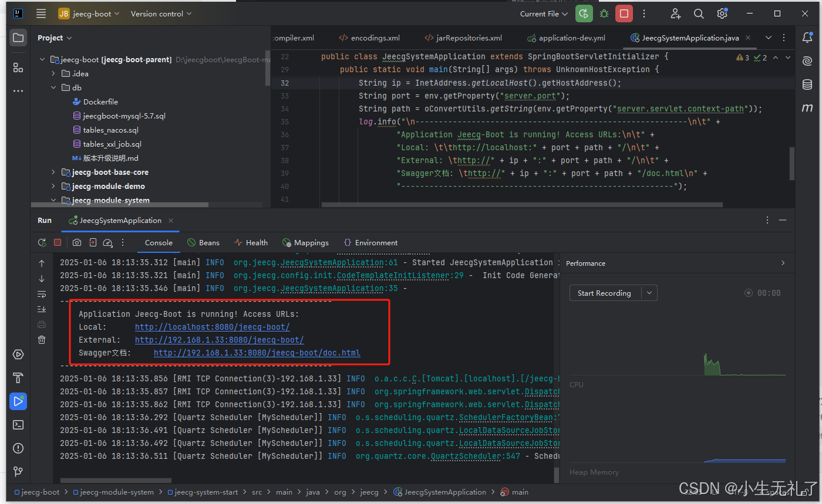Toggle scroll to end in console

[x=42, y=309]
